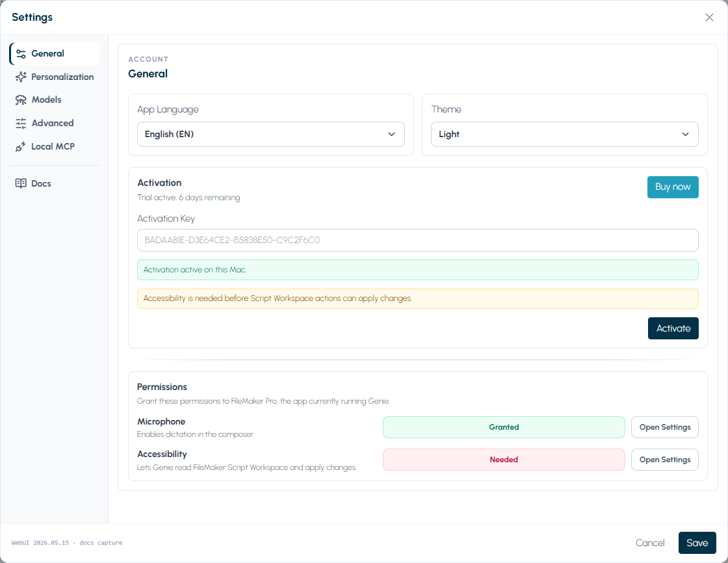The height and width of the screenshot is (563, 728).
Task: Click the Microphone permission label
Action: tap(161, 422)
